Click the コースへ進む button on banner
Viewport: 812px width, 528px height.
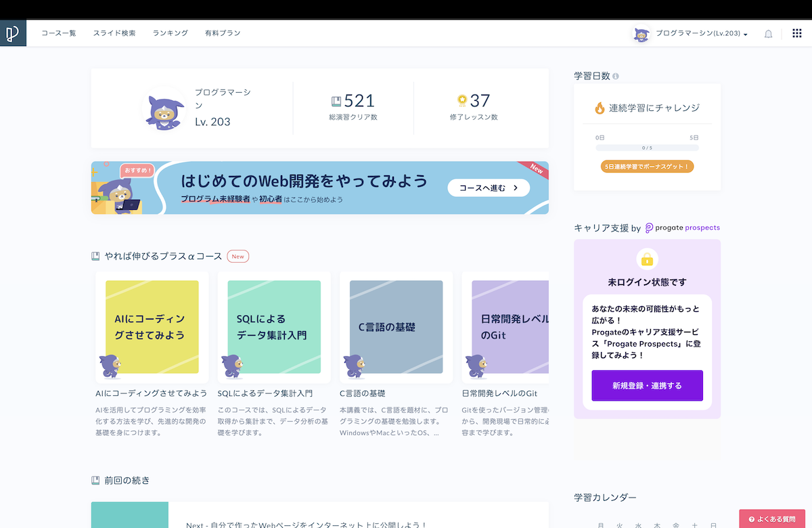[x=489, y=188]
